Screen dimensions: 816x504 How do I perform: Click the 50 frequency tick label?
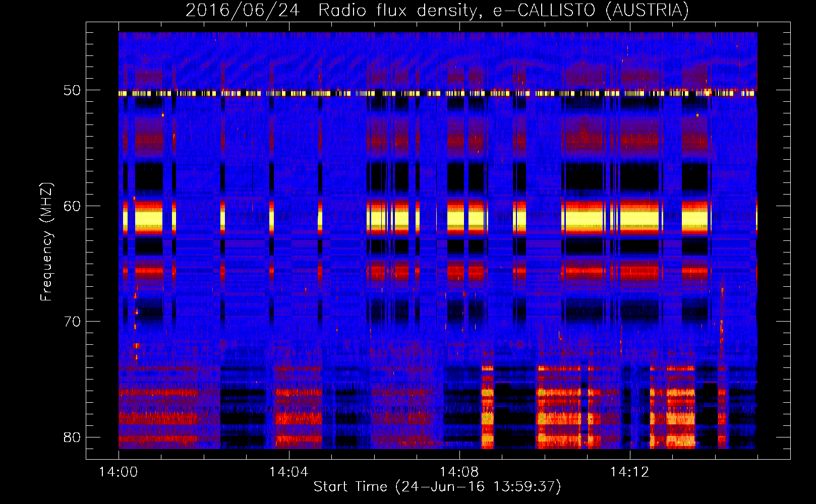click(72, 91)
